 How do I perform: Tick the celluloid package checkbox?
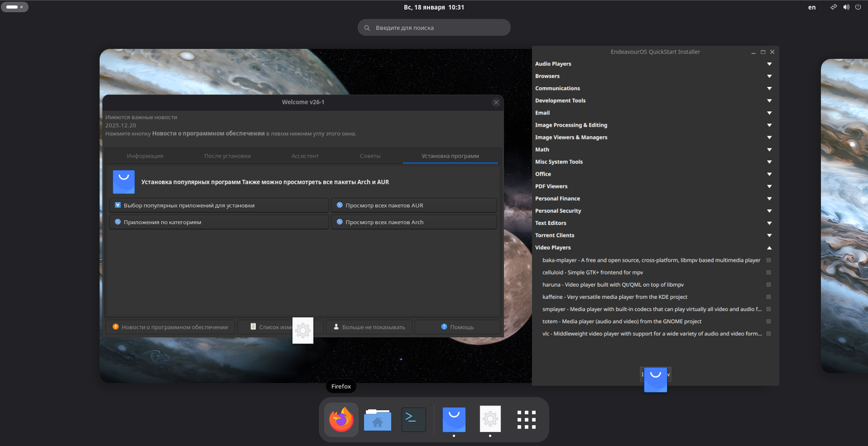[x=768, y=272]
